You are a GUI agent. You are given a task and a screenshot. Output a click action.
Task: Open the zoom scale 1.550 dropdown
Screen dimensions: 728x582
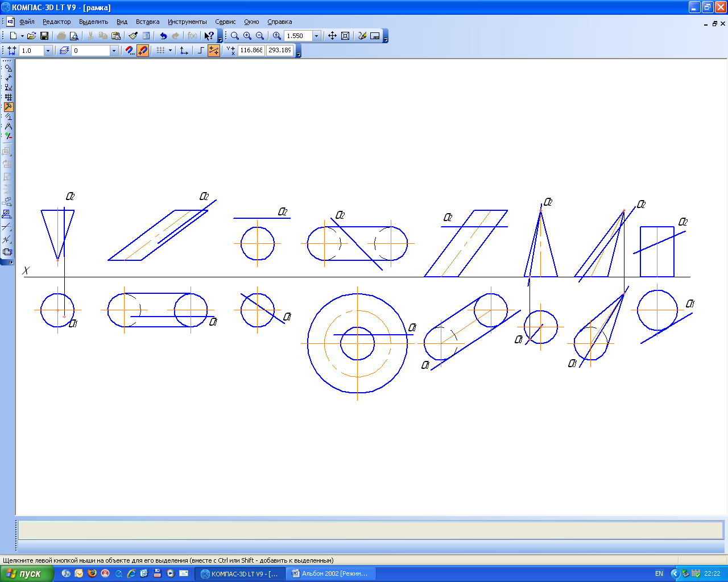317,36
